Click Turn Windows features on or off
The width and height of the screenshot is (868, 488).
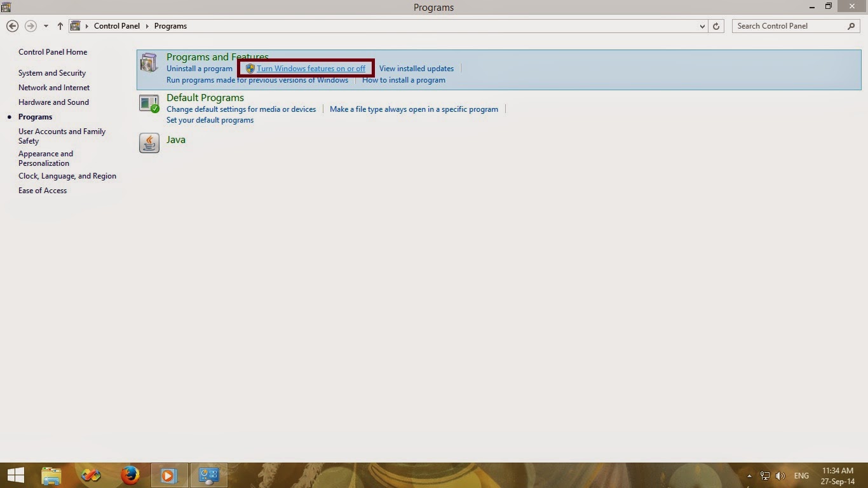click(311, 69)
